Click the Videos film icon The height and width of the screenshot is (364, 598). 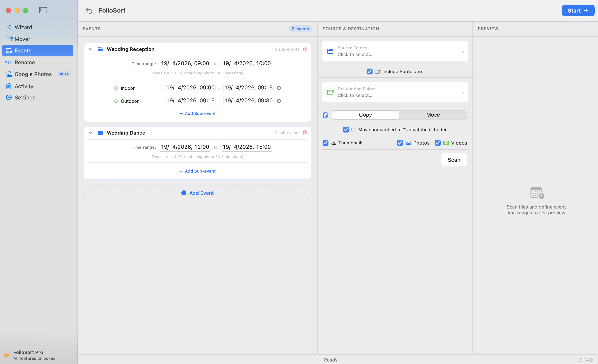446,143
